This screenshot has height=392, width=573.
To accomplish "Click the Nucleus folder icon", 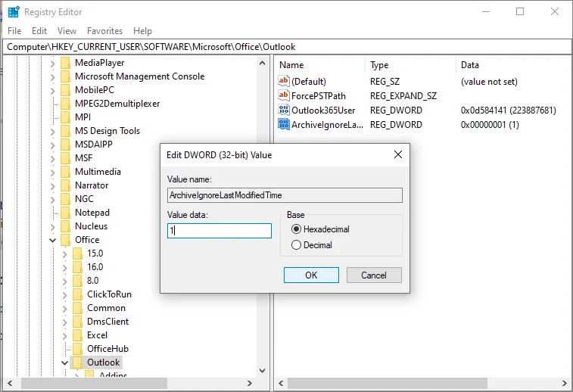I will point(66,226).
